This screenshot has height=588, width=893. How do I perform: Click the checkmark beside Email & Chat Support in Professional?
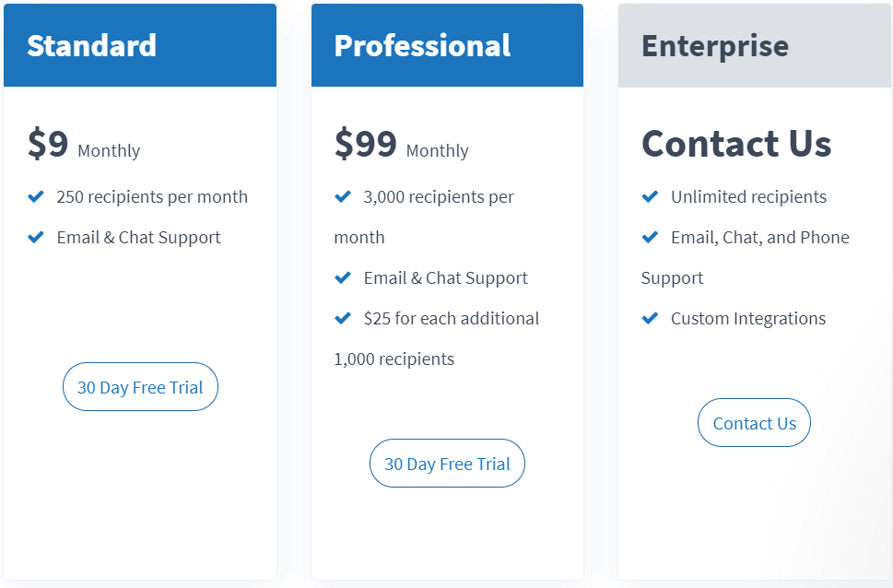tap(343, 277)
